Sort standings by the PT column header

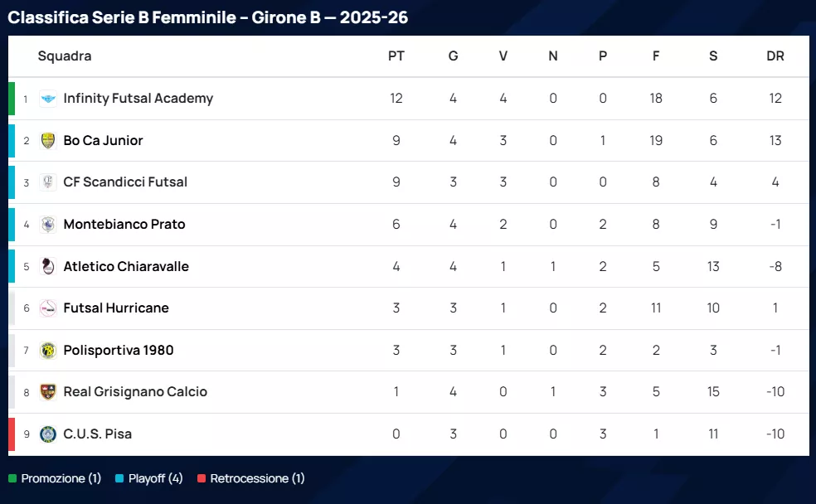(396, 56)
